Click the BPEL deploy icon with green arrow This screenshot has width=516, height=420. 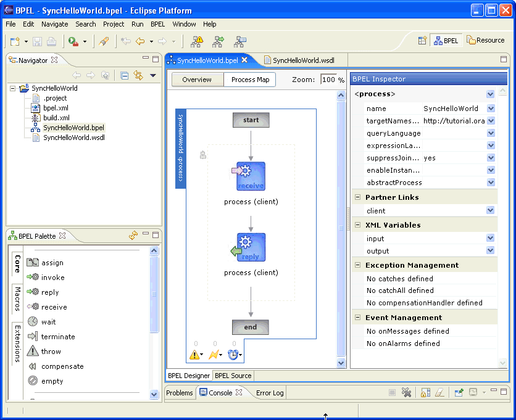click(x=218, y=41)
